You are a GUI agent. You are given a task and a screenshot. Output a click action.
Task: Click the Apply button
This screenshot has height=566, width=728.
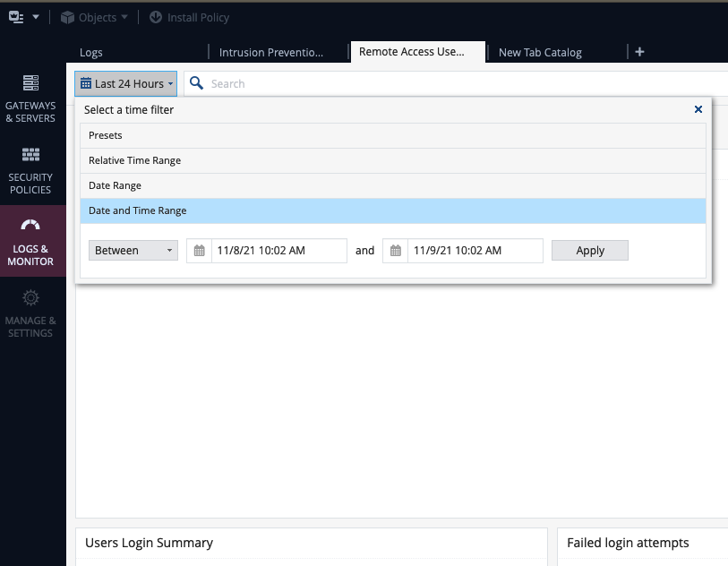(x=589, y=251)
